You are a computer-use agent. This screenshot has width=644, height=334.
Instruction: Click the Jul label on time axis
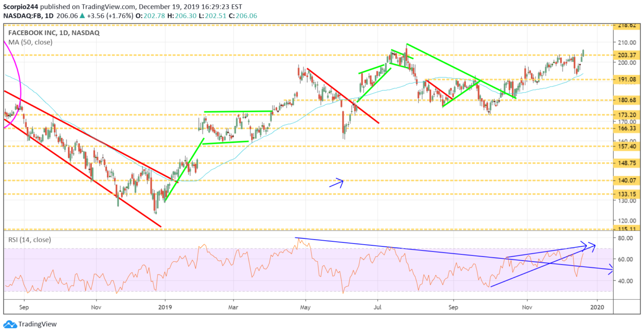[378, 308]
